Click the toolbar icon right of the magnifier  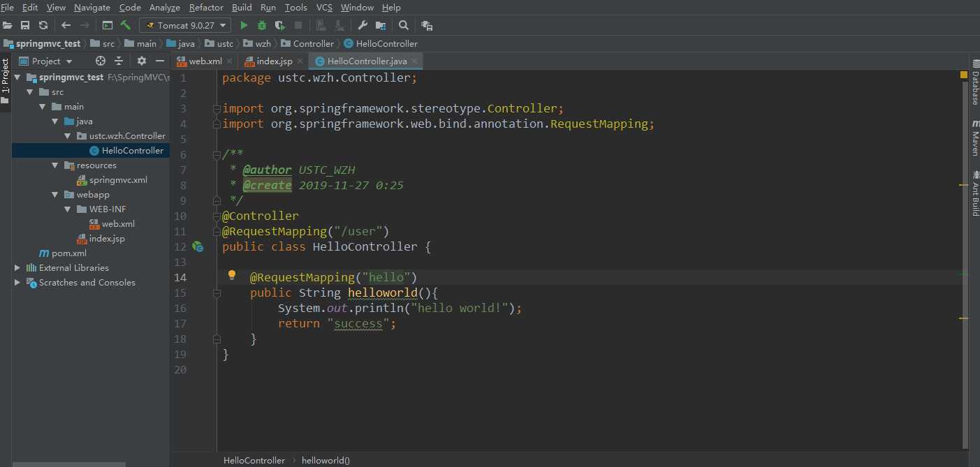(x=427, y=25)
